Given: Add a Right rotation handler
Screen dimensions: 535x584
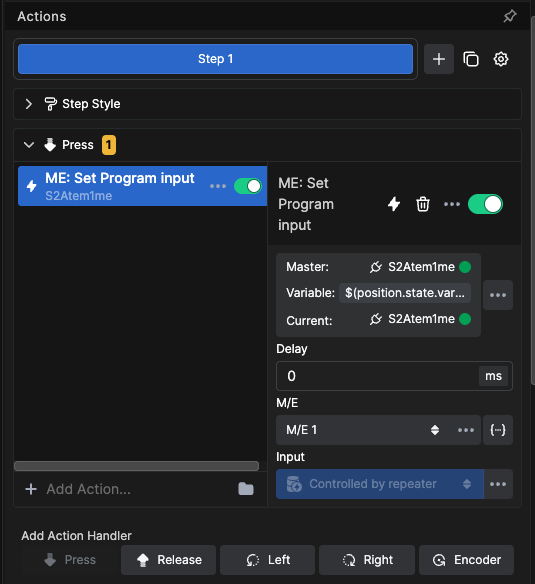Looking at the screenshot, I should pyautogui.click(x=367, y=560).
